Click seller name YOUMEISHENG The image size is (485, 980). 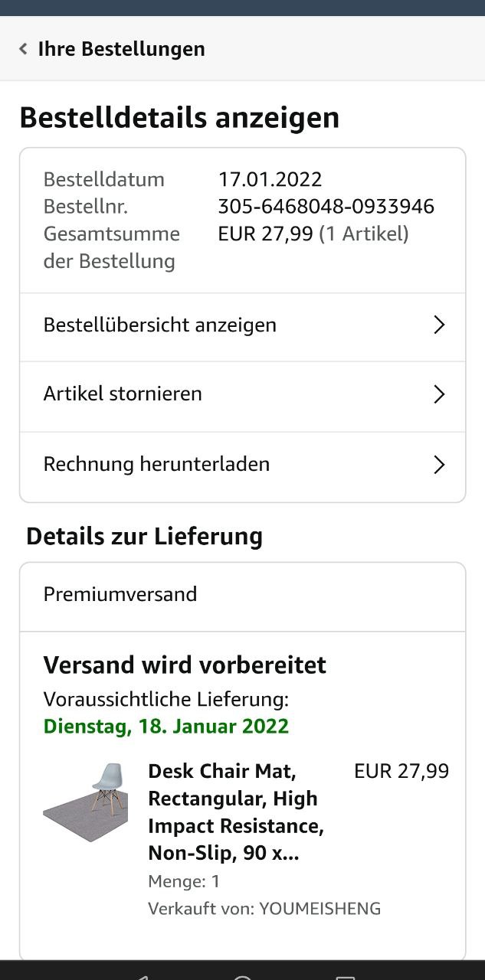coord(320,909)
